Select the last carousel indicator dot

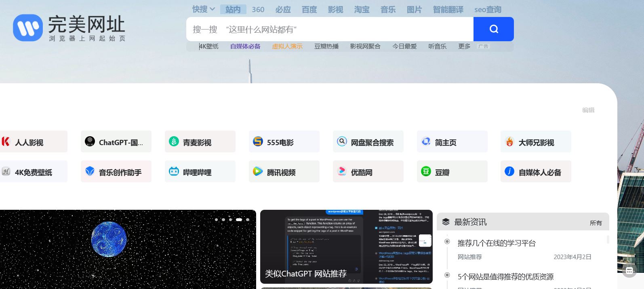pos(248,219)
